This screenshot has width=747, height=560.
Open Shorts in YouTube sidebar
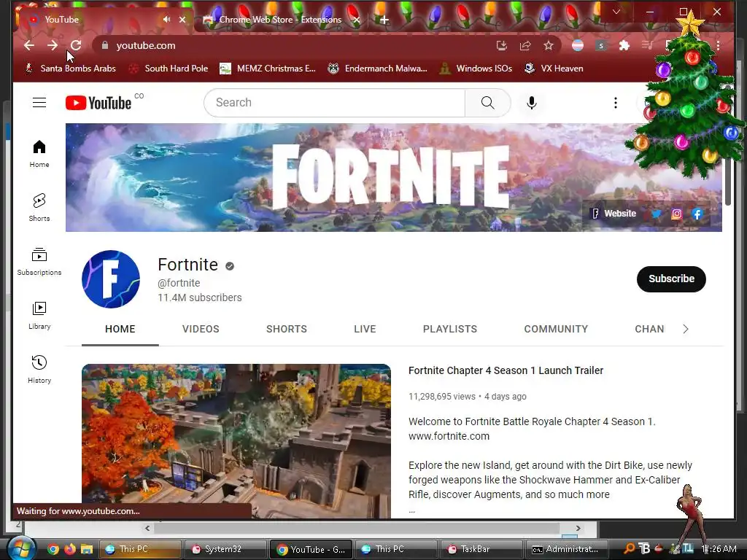[39, 207]
